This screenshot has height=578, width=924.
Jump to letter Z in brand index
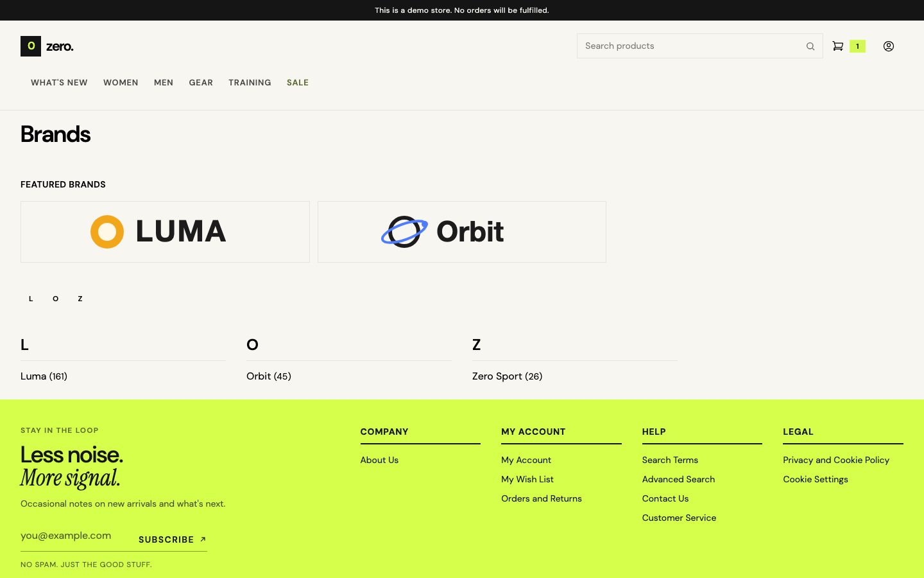click(80, 299)
